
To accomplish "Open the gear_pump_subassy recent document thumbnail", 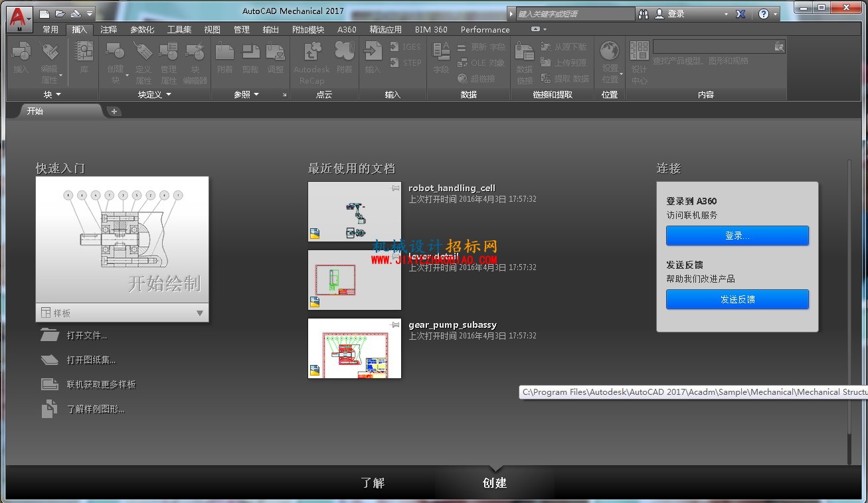I will [355, 348].
